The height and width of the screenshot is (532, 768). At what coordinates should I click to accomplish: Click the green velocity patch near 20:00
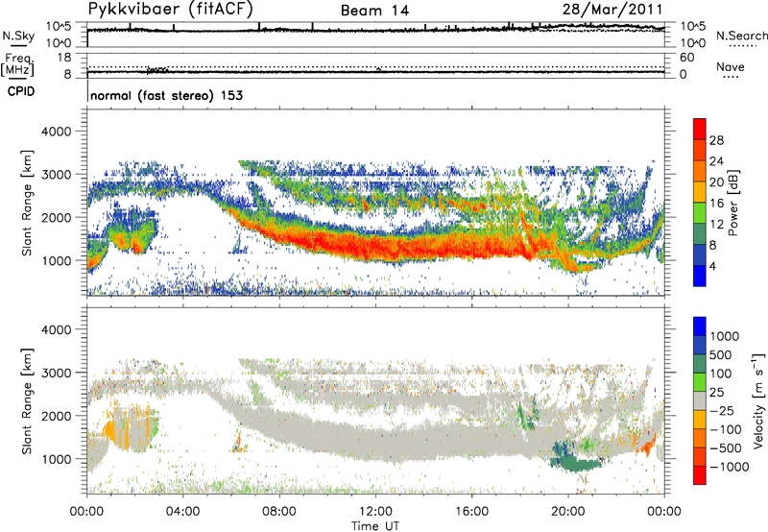(x=575, y=463)
